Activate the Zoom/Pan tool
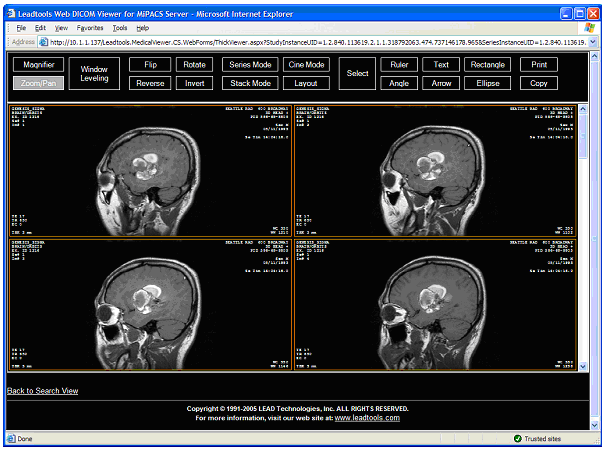The width and height of the screenshot is (606, 450). tap(39, 83)
